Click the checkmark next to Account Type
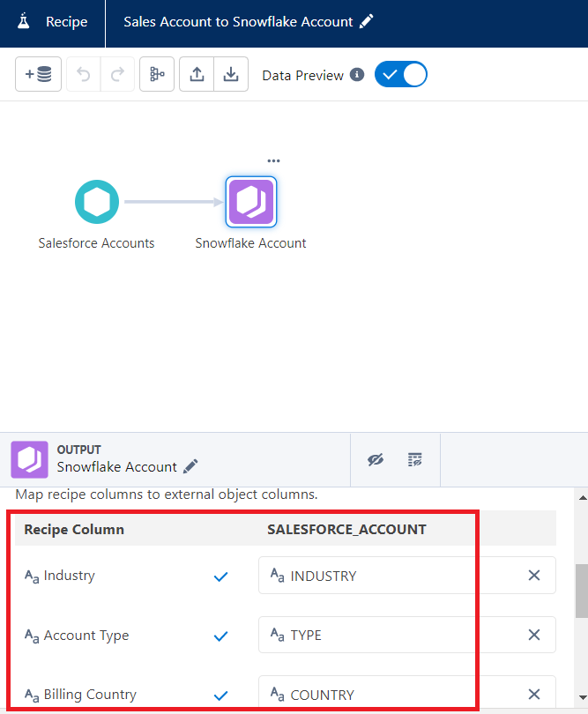 click(221, 636)
